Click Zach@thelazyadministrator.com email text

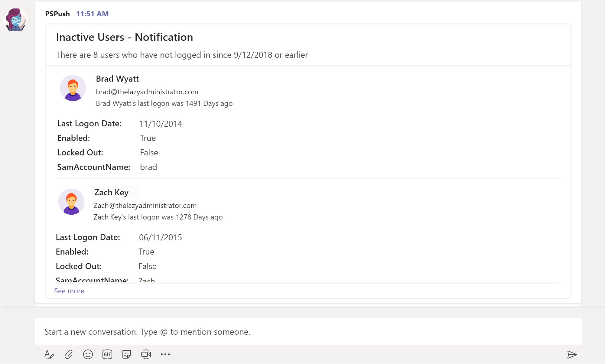(145, 206)
